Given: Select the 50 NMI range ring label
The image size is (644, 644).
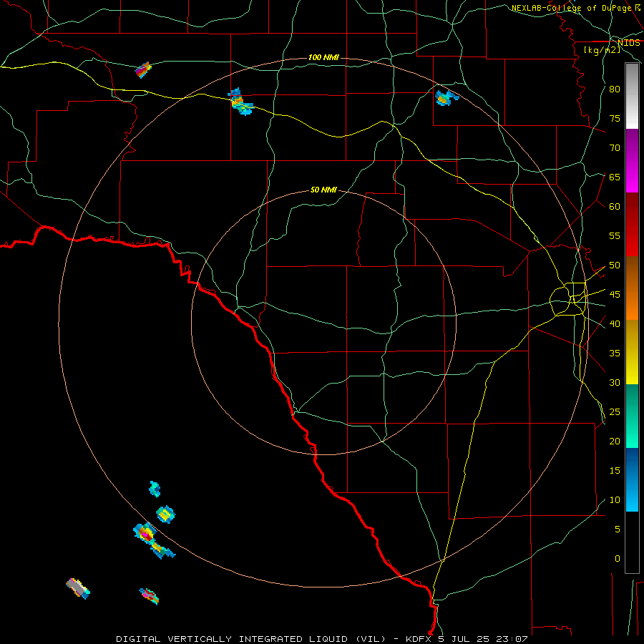Looking at the screenshot, I should click(x=323, y=190).
